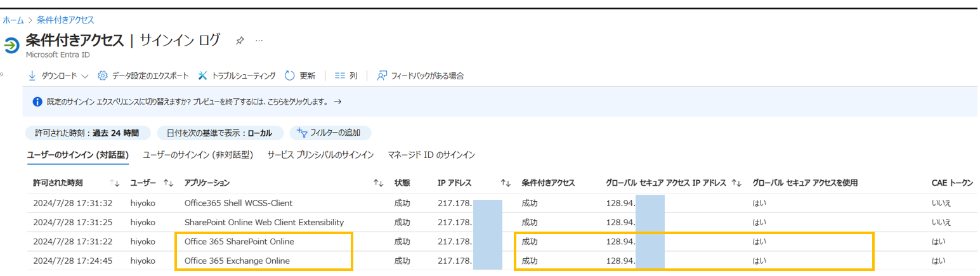Click the フィードバックがある場合 feedback icon
This screenshot has width=980, height=276.
pos(382,76)
